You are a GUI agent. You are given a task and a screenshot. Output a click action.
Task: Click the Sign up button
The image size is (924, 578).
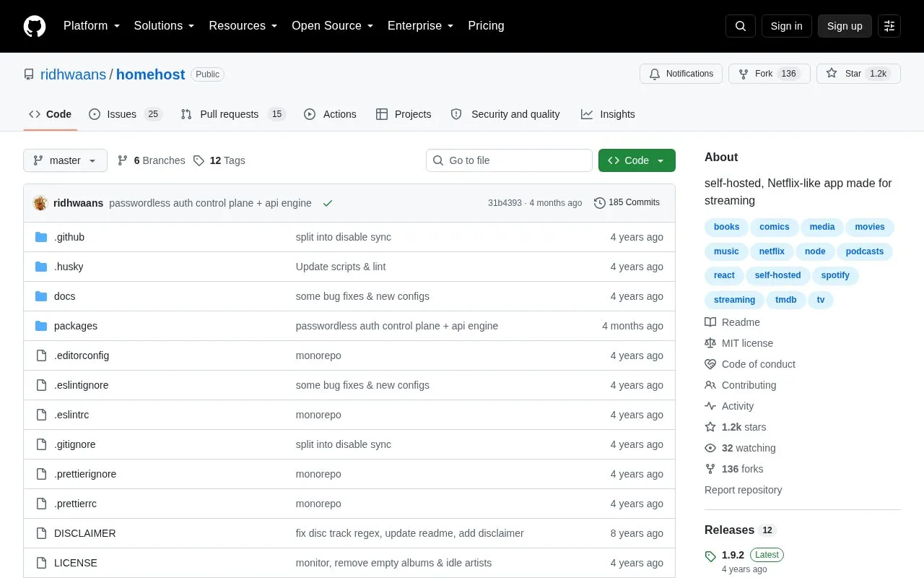click(845, 26)
